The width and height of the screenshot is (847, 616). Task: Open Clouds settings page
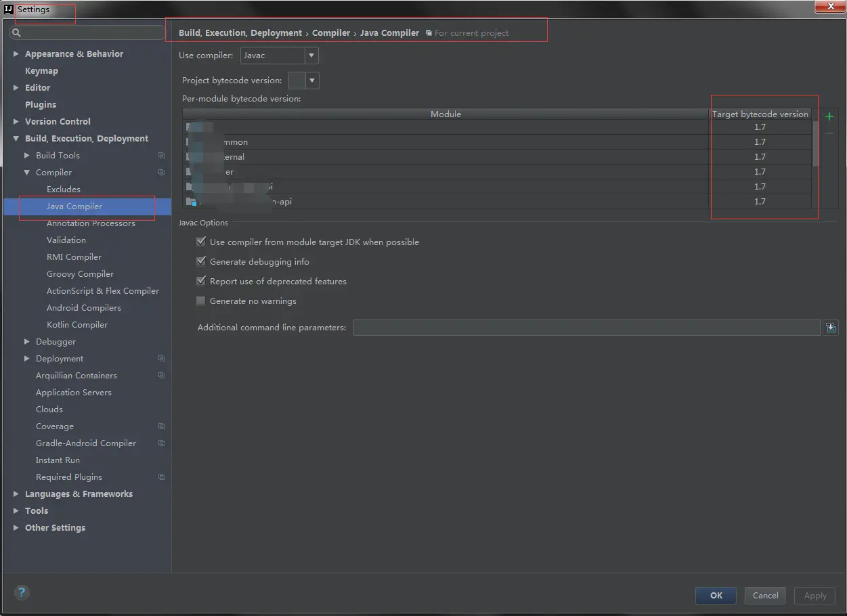[49, 409]
